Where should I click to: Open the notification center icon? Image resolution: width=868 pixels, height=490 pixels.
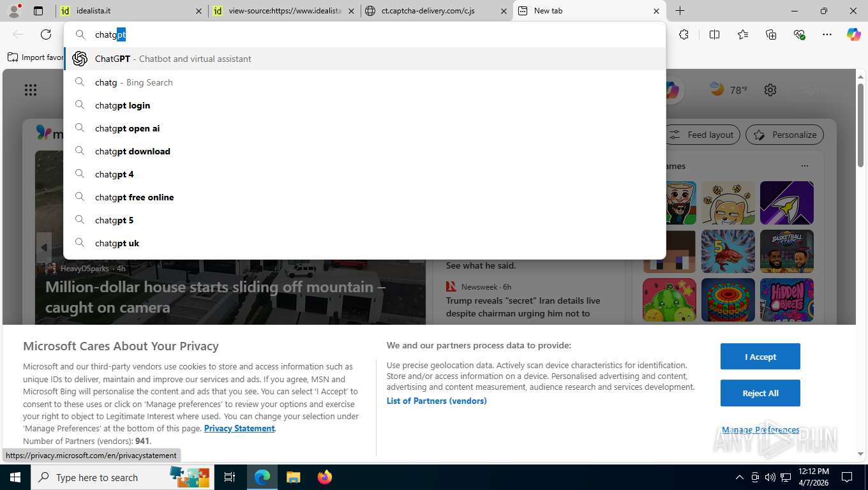pyautogui.click(x=847, y=477)
